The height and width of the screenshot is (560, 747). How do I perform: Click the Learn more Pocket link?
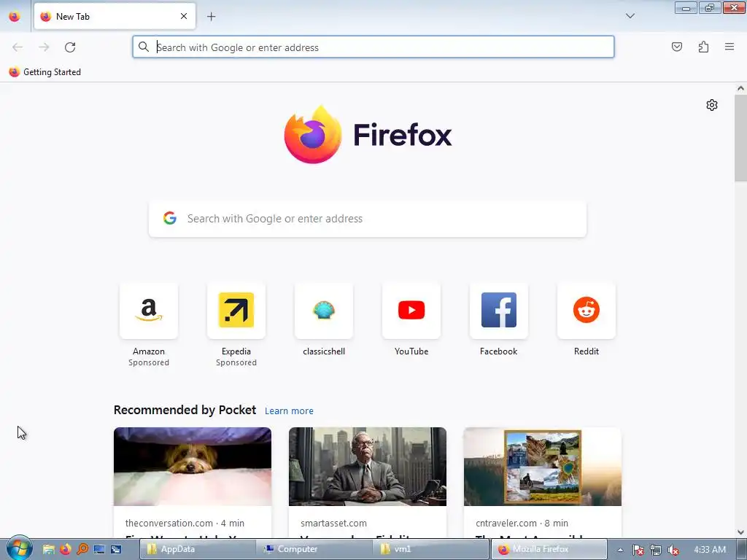click(289, 411)
